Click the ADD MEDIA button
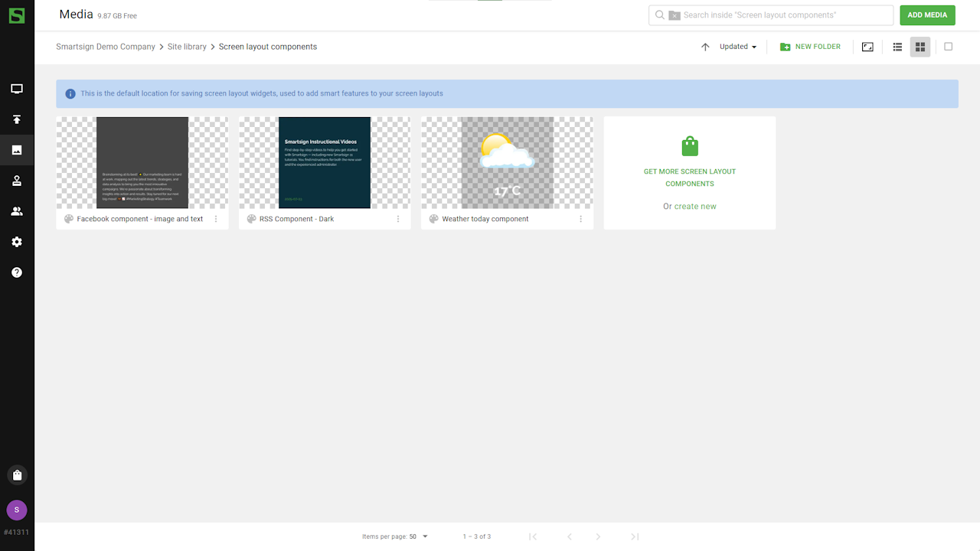The width and height of the screenshot is (980, 551). click(x=927, y=15)
